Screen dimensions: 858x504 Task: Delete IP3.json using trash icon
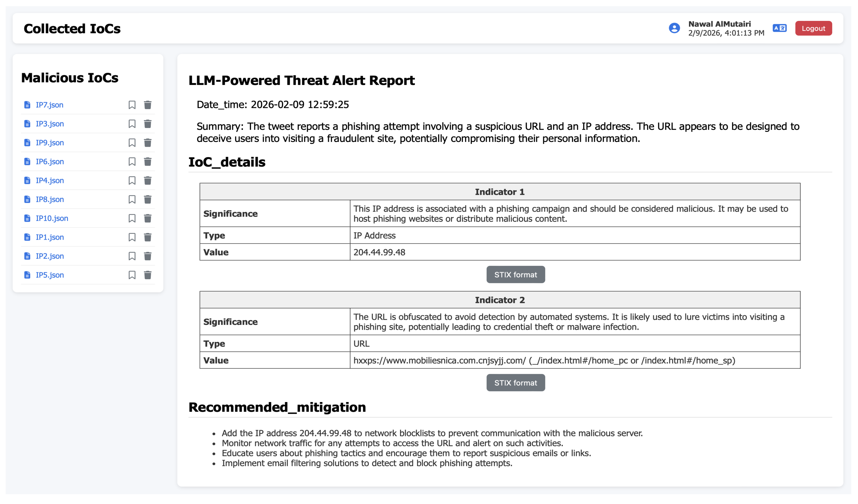pos(147,124)
